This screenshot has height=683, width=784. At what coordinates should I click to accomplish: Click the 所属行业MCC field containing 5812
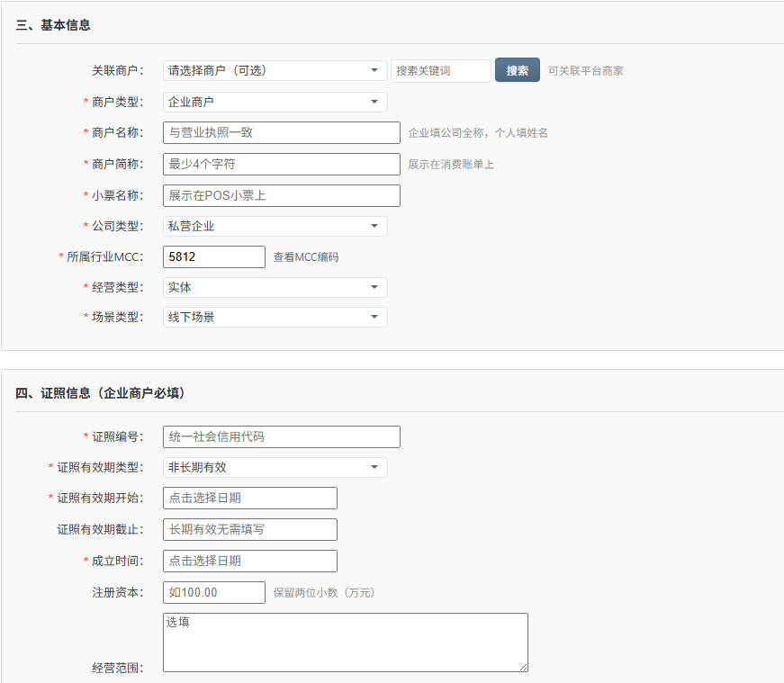pyautogui.click(x=214, y=257)
